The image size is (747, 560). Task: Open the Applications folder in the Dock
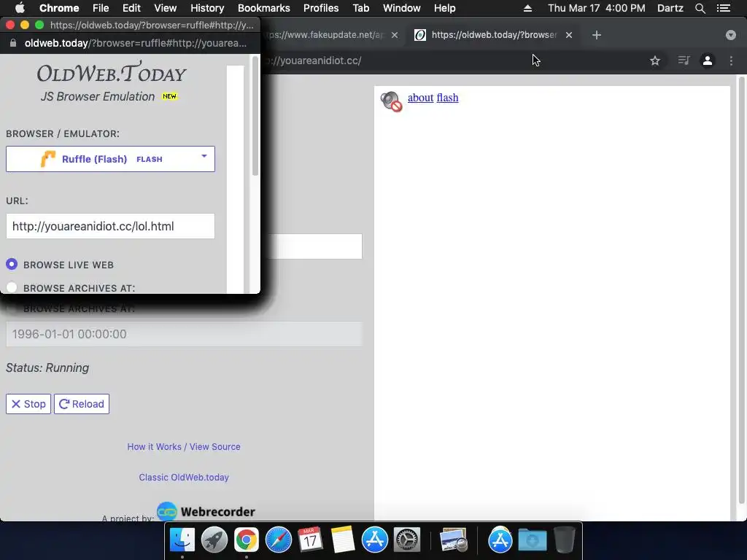coord(500,540)
